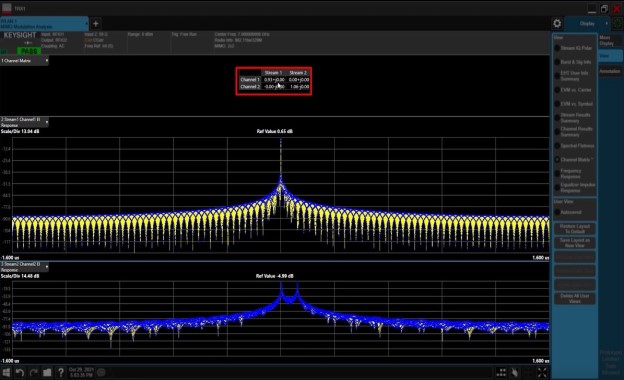624x380 pixels.
Task: Click Ref Value -4.99 dB label
Action: point(275,276)
